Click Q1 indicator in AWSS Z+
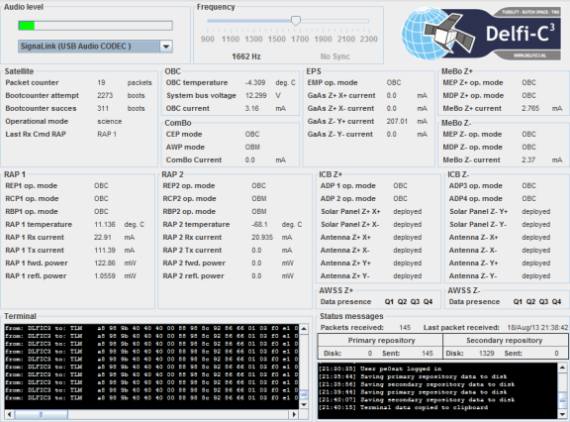The image size is (570, 422). (389, 302)
